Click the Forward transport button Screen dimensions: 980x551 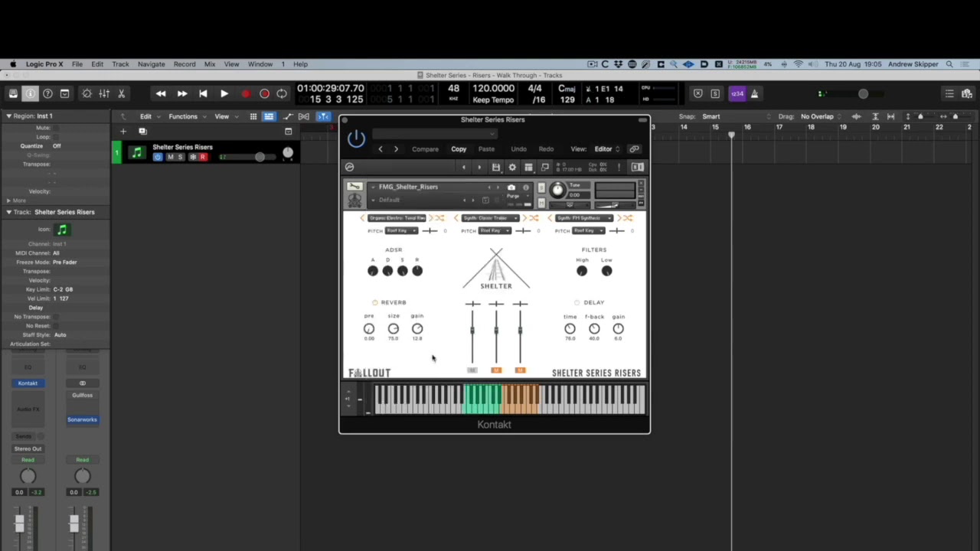point(182,93)
